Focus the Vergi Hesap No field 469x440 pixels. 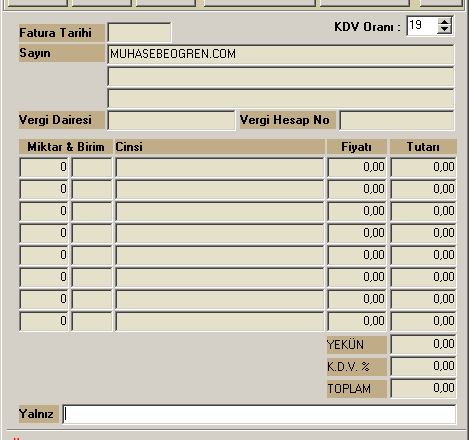[397, 120]
